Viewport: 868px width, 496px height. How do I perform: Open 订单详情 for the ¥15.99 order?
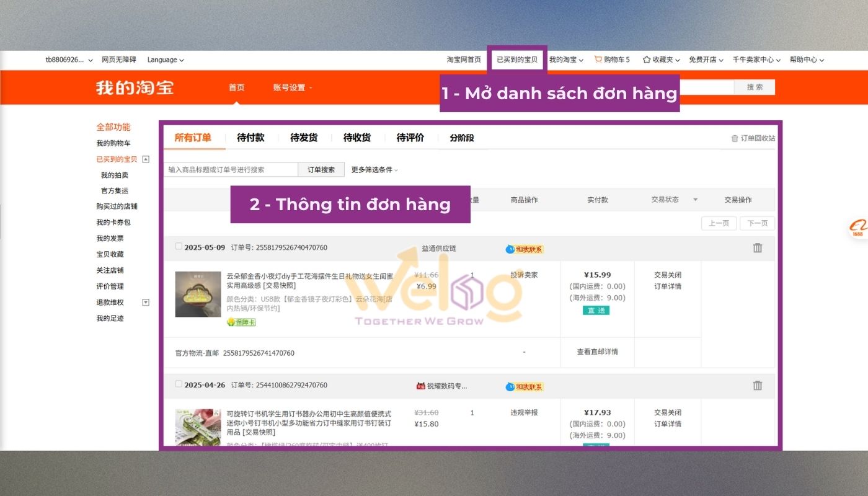[668, 286]
